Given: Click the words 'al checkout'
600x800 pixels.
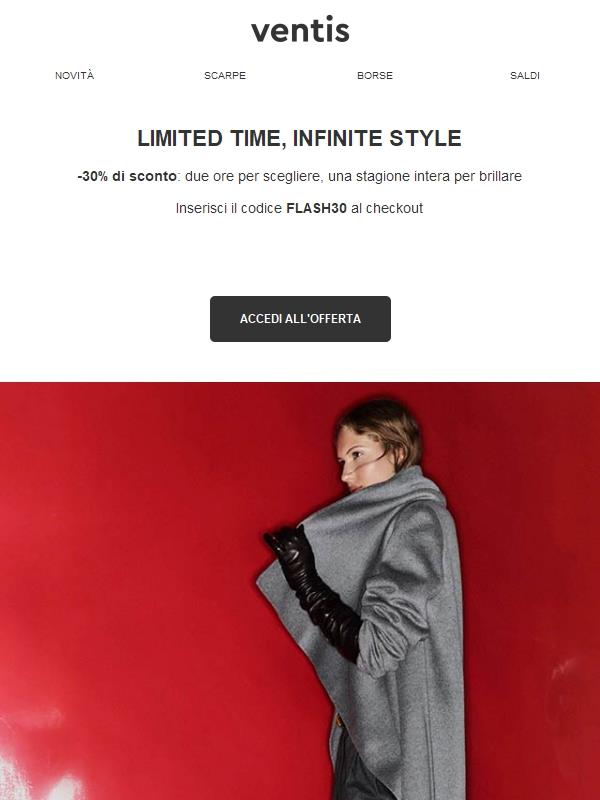Looking at the screenshot, I should pyautogui.click(x=387, y=209).
